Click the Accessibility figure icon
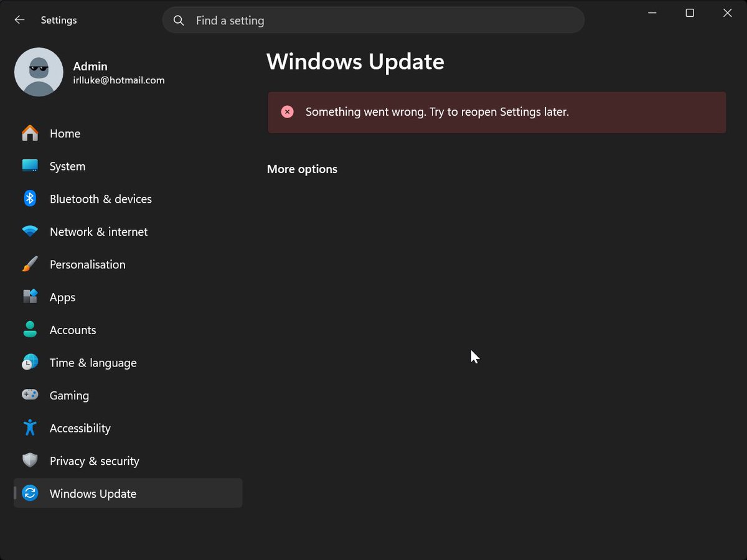The width and height of the screenshot is (747, 560). pyautogui.click(x=30, y=427)
